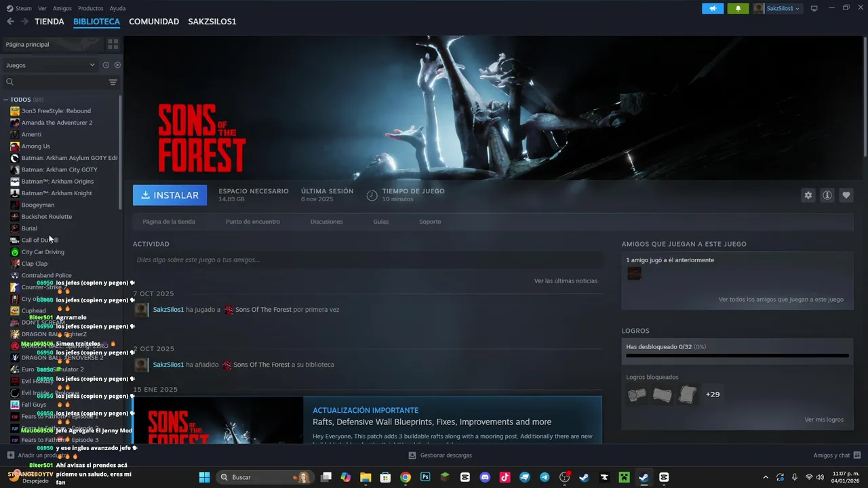The width and height of the screenshot is (868, 488).
Task: Open friend avatar who played previously
Action: (x=634, y=273)
